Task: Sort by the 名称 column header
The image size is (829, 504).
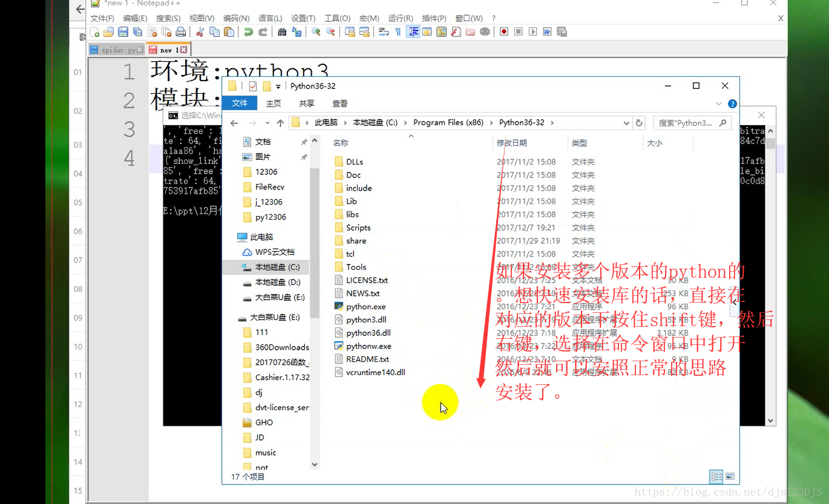Action: tap(341, 143)
